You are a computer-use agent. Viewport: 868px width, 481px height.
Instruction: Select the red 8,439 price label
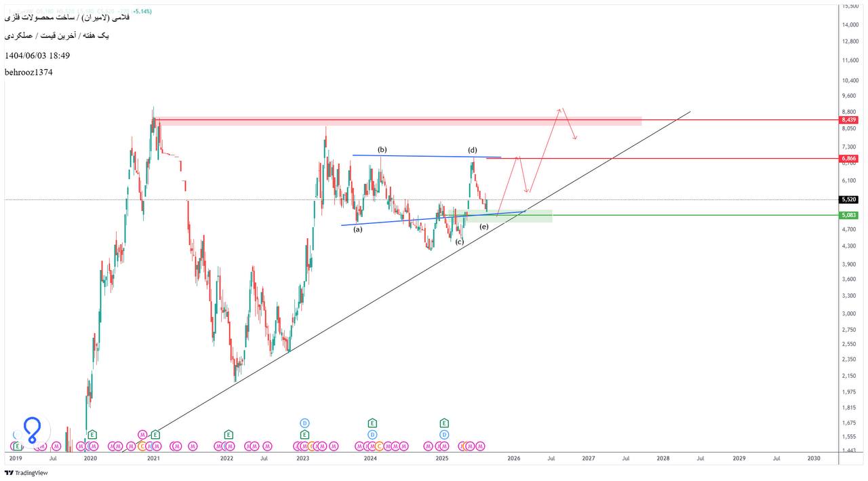pyautogui.click(x=849, y=120)
